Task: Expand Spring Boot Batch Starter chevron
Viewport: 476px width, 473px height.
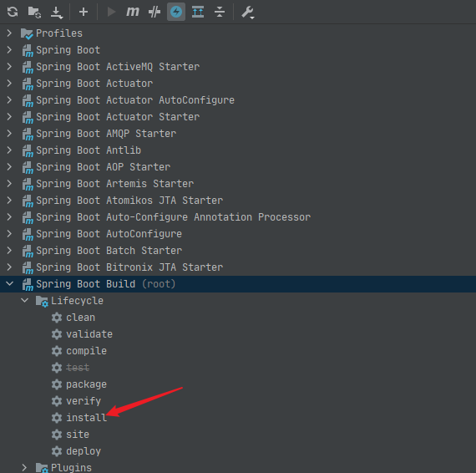Action: click(x=9, y=250)
